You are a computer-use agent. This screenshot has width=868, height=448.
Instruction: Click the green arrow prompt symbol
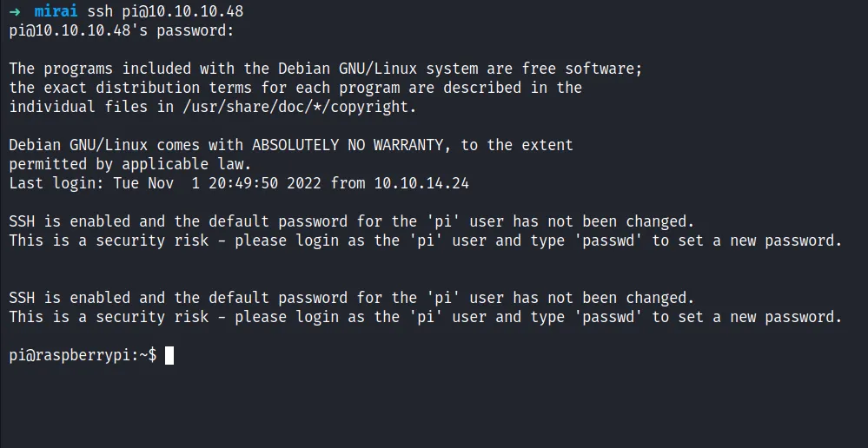[x=15, y=12]
